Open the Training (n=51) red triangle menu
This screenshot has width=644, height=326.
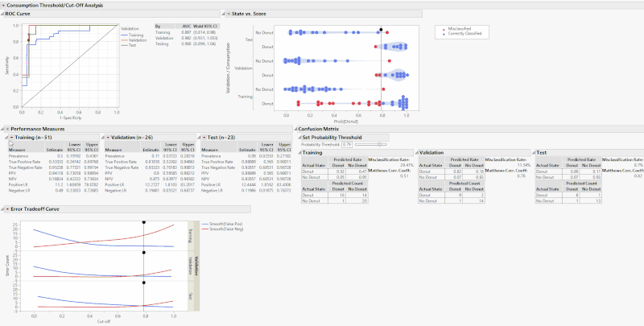(x=12, y=137)
